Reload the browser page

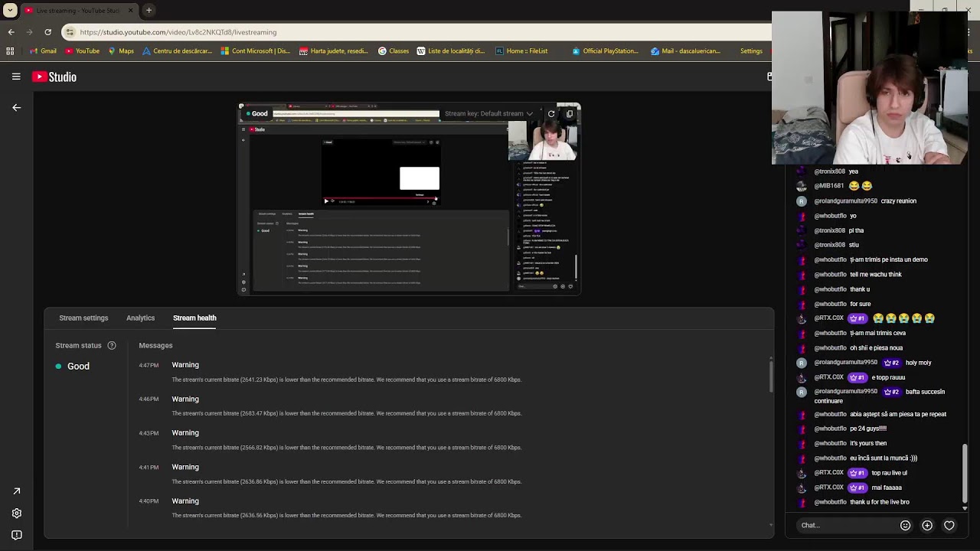47,32
